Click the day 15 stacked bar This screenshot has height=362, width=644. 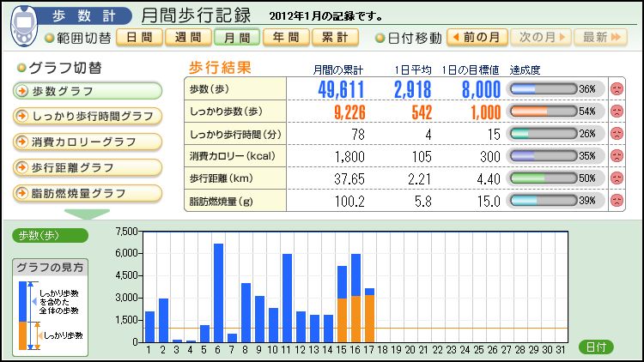point(342,305)
